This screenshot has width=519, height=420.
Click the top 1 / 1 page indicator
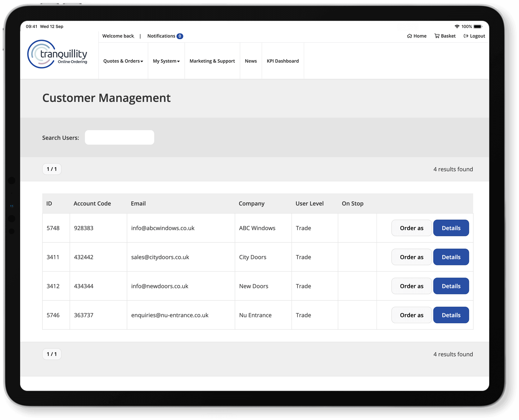click(x=52, y=169)
